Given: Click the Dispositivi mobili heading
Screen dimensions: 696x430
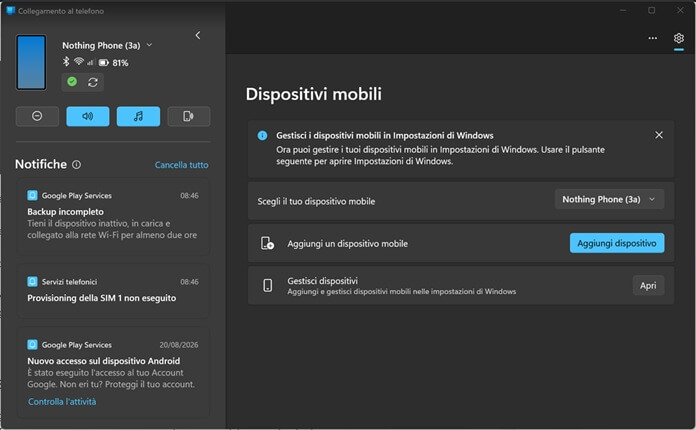Looking at the screenshot, I should coord(313,94).
